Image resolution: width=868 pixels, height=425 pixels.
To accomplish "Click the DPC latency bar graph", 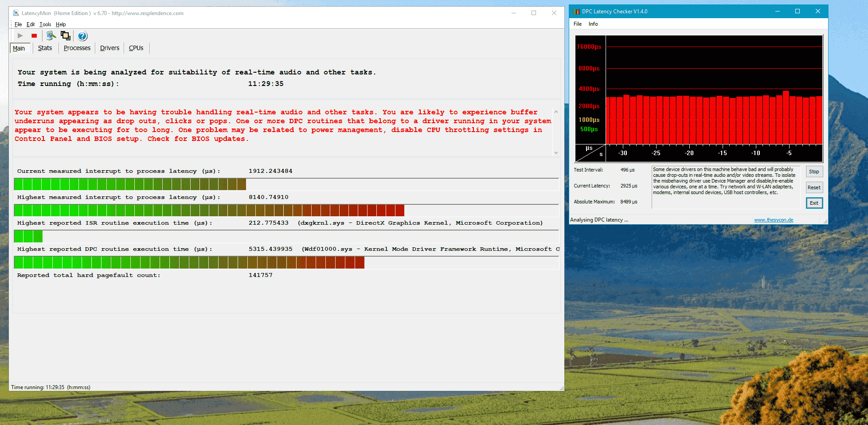I will click(699, 99).
